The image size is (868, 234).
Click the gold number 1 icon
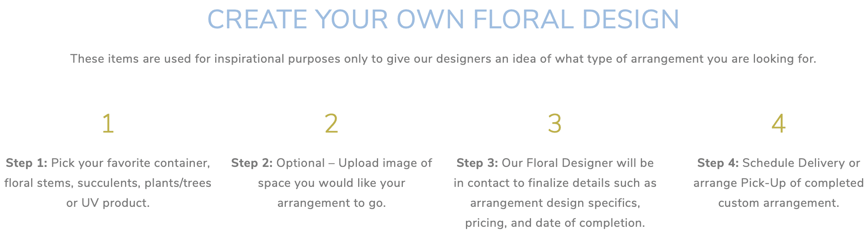pyautogui.click(x=108, y=123)
